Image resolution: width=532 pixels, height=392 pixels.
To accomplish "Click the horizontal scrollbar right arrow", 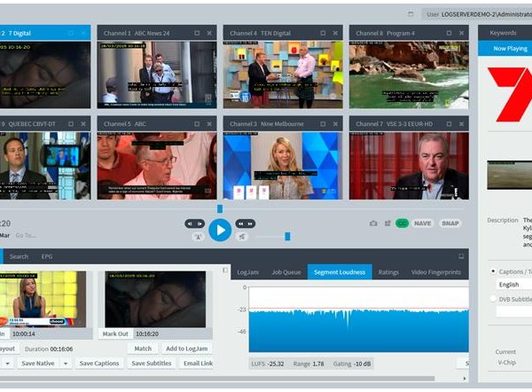I will [464, 379].
